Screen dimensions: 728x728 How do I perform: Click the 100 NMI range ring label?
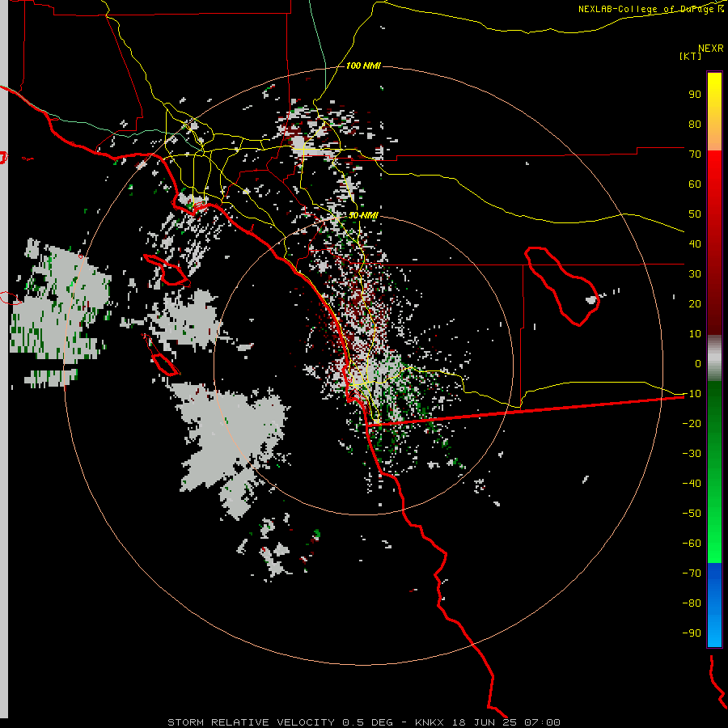point(363,66)
